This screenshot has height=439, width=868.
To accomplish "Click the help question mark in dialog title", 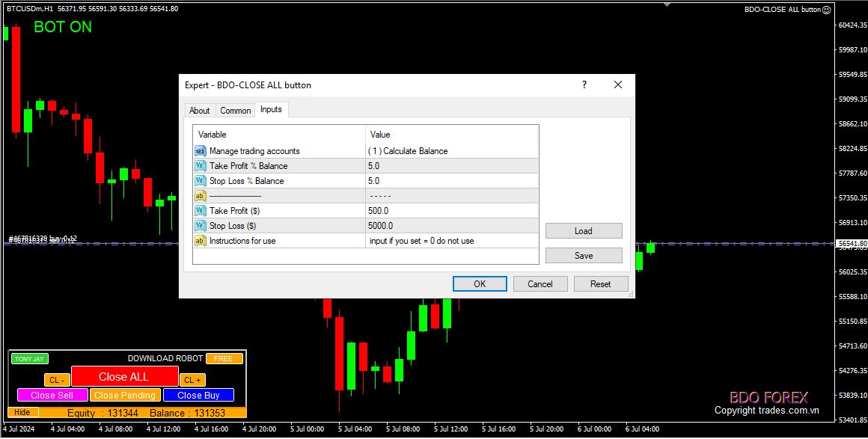I will pos(584,85).
